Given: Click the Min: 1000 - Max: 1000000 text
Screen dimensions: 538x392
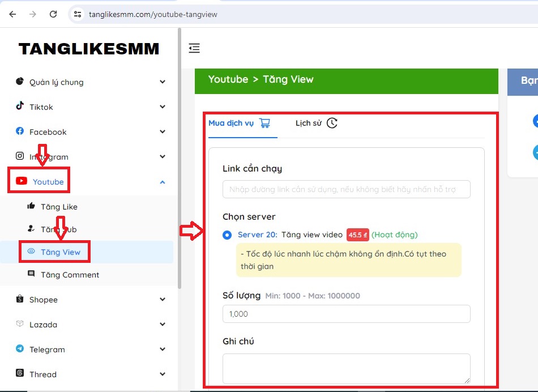Looking at the screenshot, I should (313, 296).
